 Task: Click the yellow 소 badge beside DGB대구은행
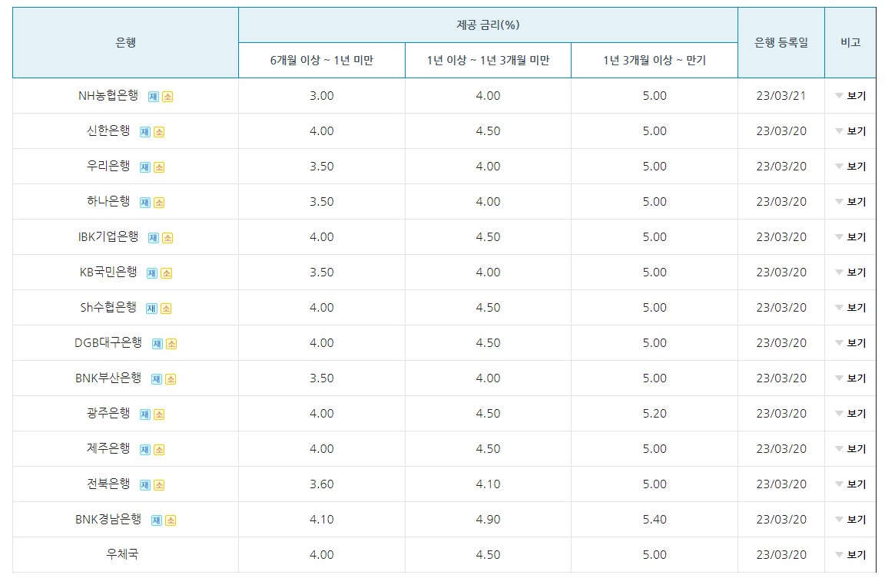tap(171, 344)
